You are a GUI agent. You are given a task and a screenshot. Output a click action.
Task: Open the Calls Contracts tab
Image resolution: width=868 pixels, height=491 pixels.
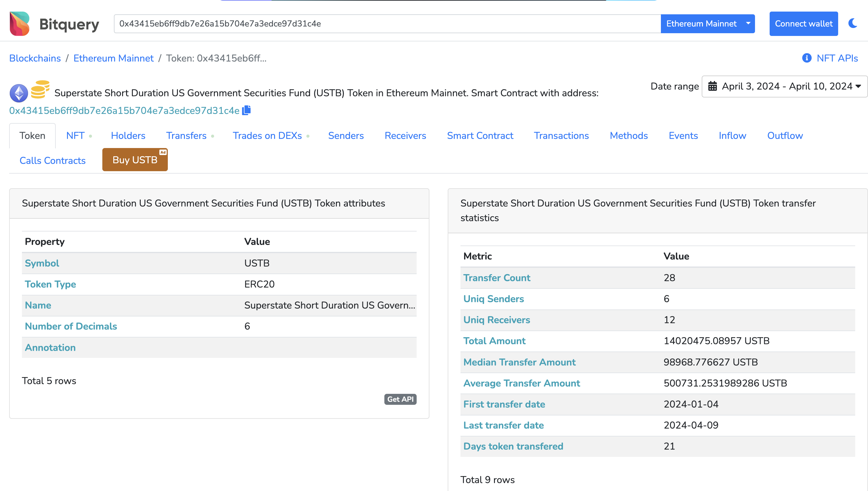(x=53, y=161)
